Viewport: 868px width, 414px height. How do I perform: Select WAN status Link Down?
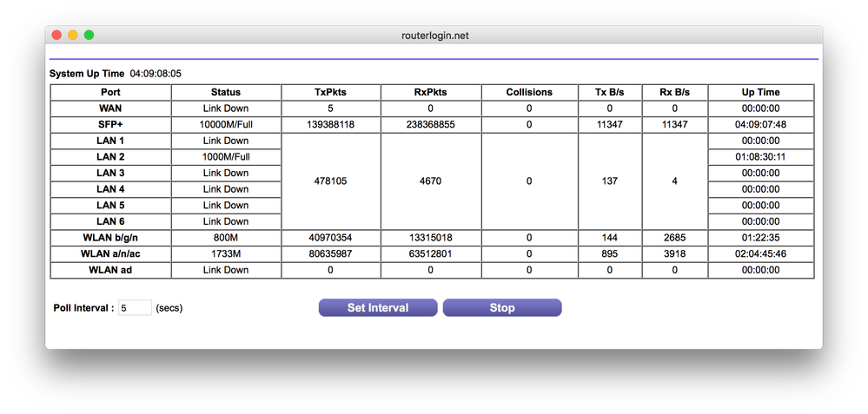tap(226, 108)
